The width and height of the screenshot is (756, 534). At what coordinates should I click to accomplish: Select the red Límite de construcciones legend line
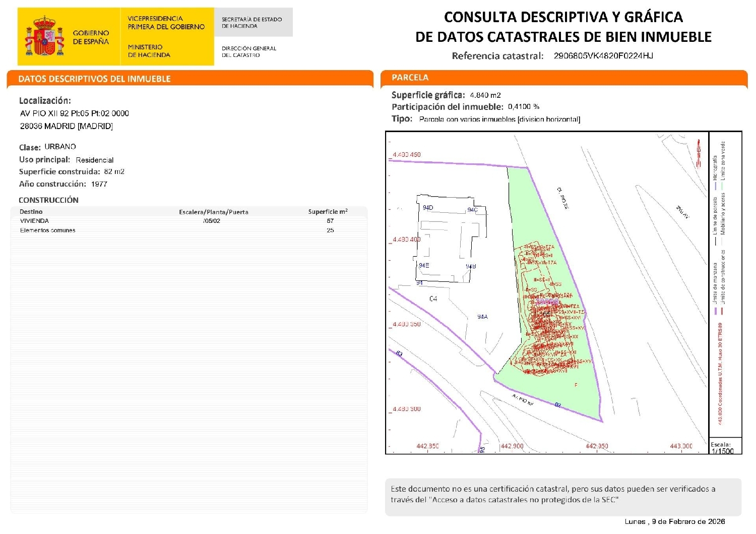click(723, 311)
